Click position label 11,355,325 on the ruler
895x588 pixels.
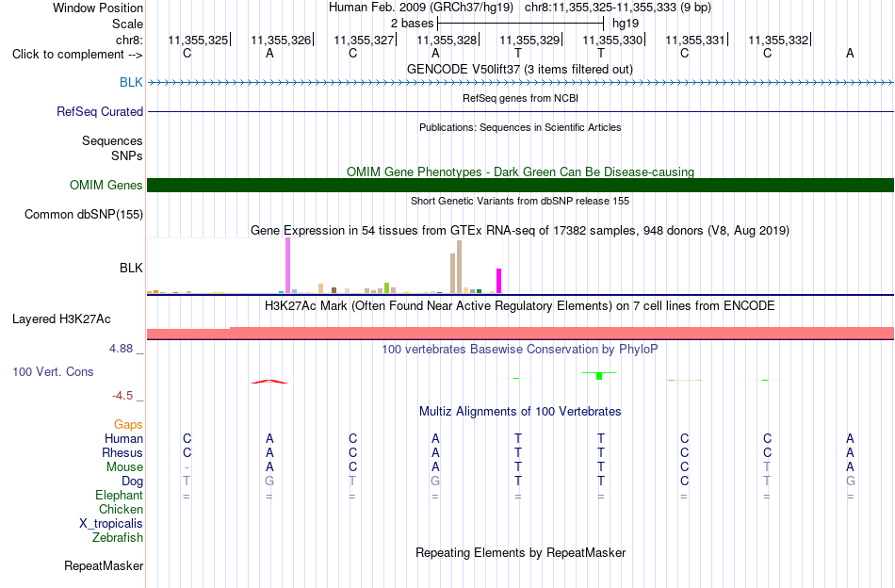point(198,40)
